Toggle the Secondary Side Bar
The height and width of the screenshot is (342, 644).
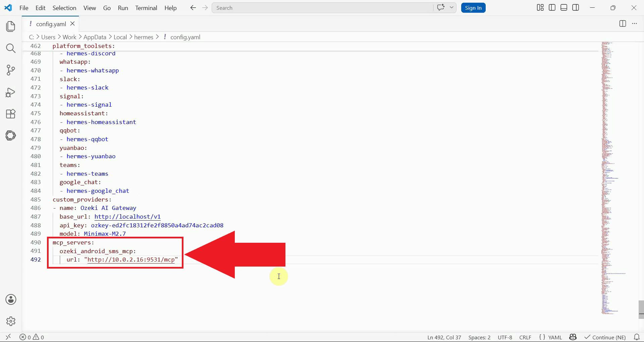(x=576, y=8)
